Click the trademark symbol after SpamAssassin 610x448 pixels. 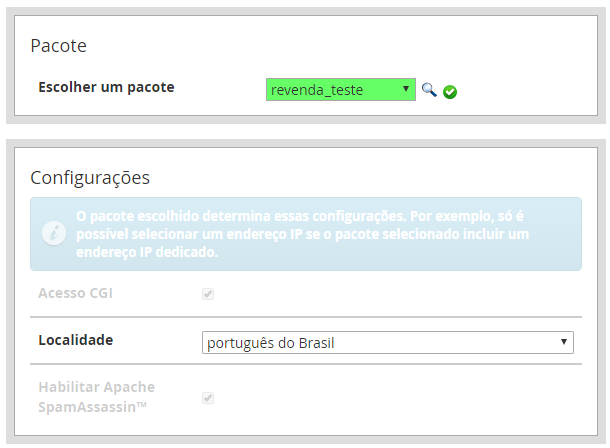[142, 405]
